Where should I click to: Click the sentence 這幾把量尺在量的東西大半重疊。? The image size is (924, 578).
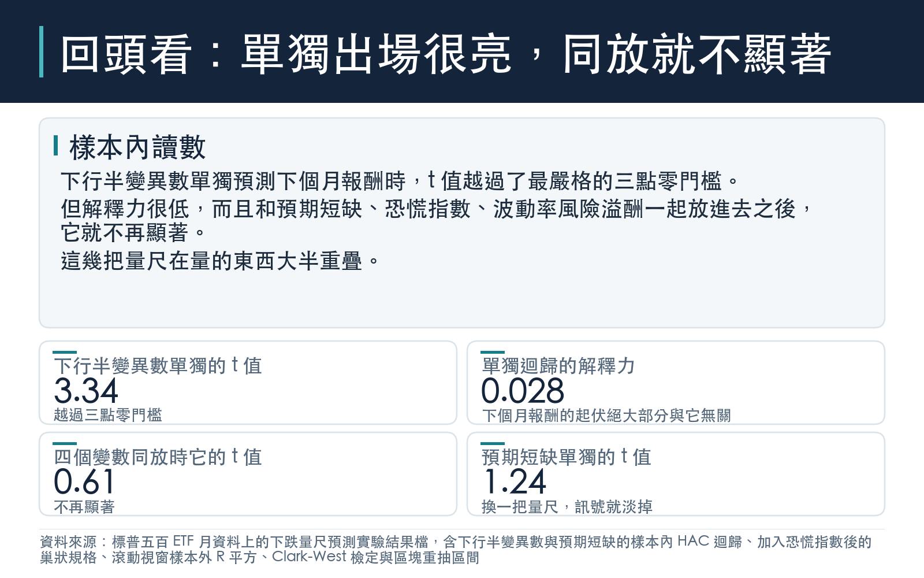click(x=220, y=261)
